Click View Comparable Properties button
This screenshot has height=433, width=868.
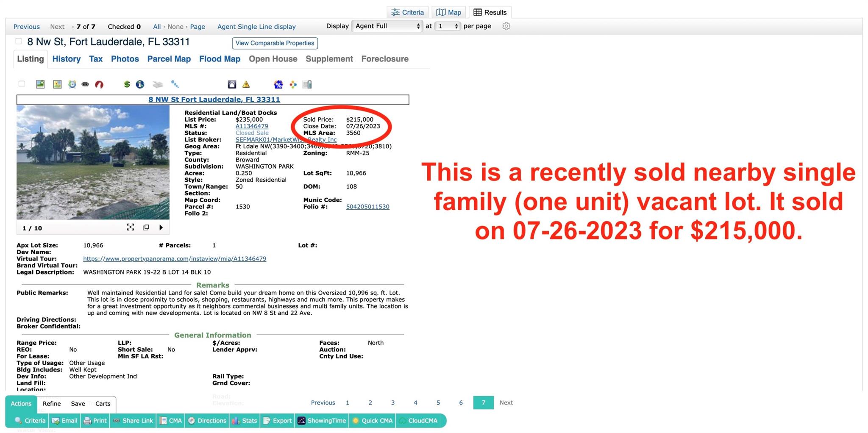pos(275,43)
